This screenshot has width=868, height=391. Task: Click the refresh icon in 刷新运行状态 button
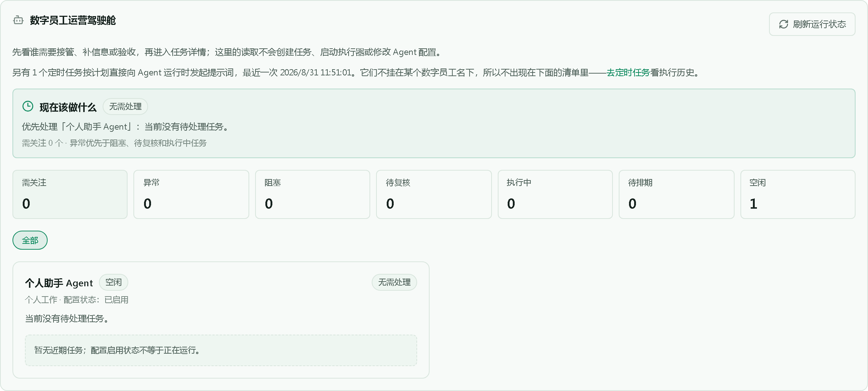784,24
